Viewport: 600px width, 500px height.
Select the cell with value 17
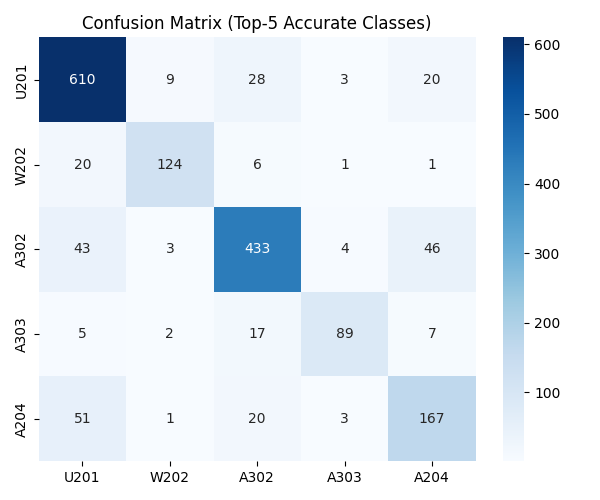coord(257,334)
